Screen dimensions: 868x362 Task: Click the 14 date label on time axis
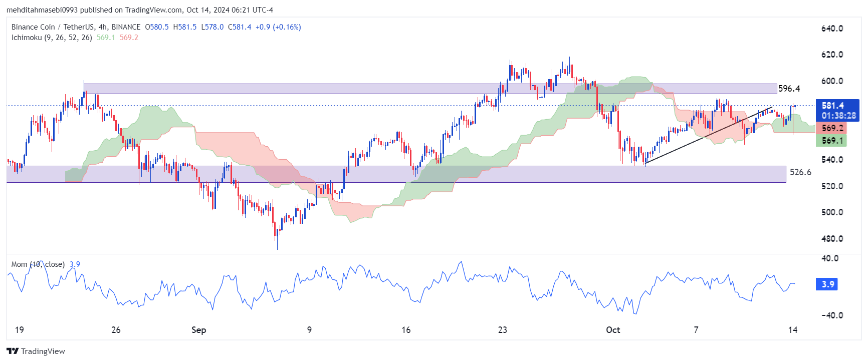click(x=793, y=330)
